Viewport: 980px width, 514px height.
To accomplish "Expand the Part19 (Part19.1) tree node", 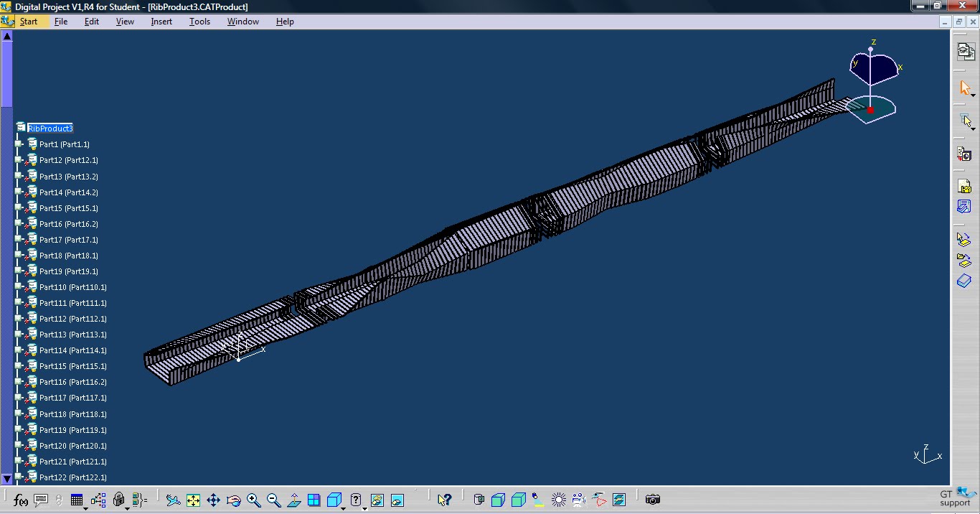I will (19, 271).
